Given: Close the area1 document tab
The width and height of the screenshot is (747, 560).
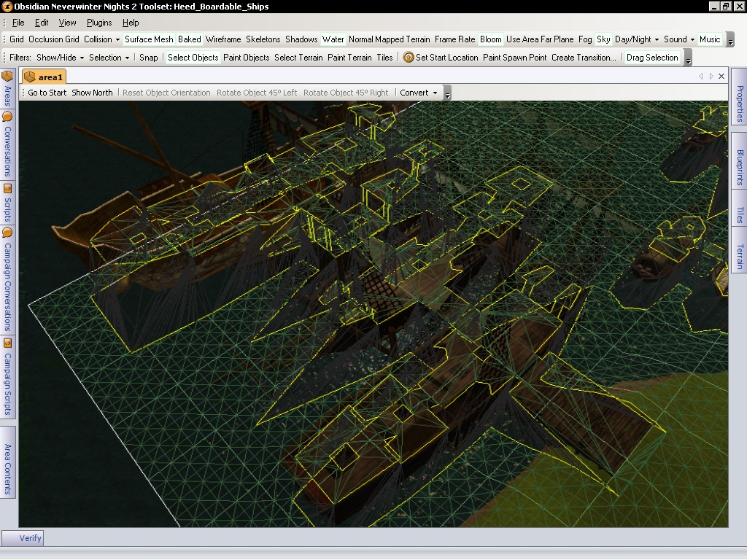Looking at the screenshot, I should coord(721,76).
